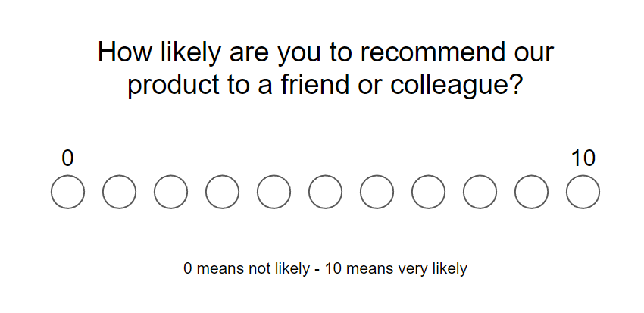Screen dimensions: 644x313
Task: Choose the rating 1 circle
Action: (x=119, y=192)
